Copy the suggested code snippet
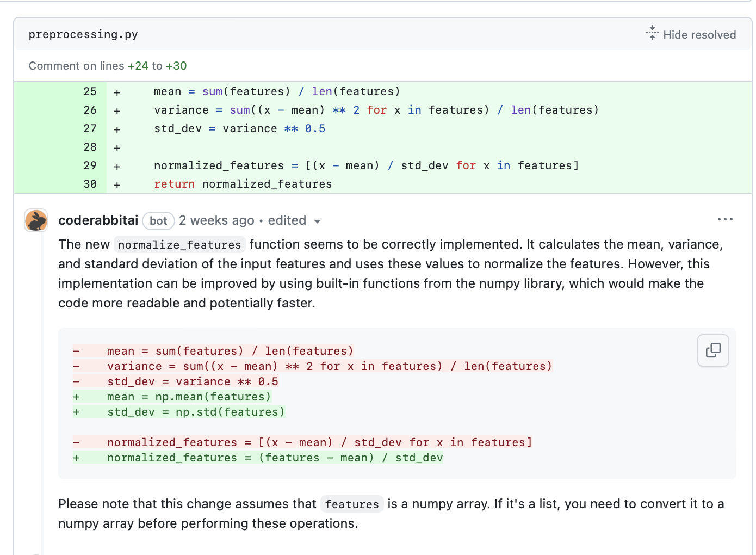This screenshot has height=555, width=756. pos(713,350)
